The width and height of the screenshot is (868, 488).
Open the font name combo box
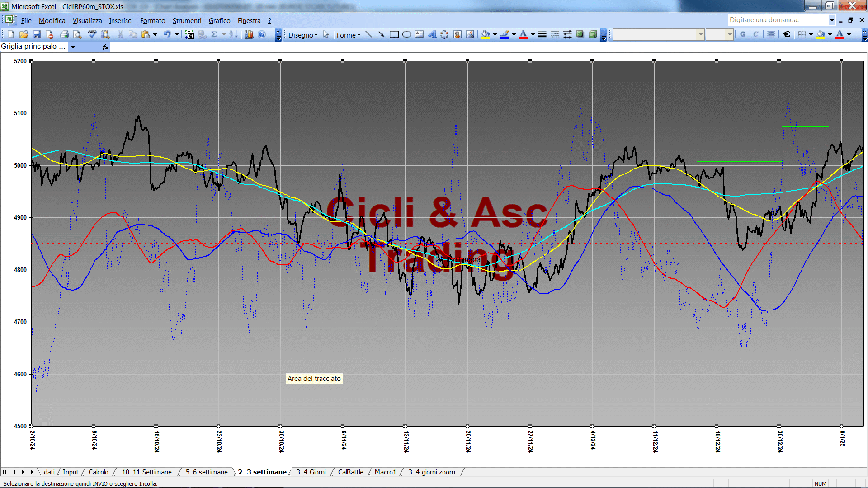(658, 34)
